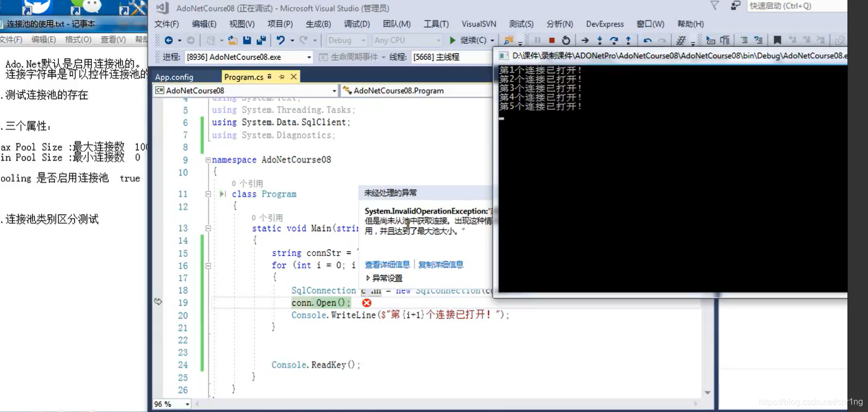Open the Undo history dropdown arrow
This screenshot has width=868, height=412.
click(292, 40)
